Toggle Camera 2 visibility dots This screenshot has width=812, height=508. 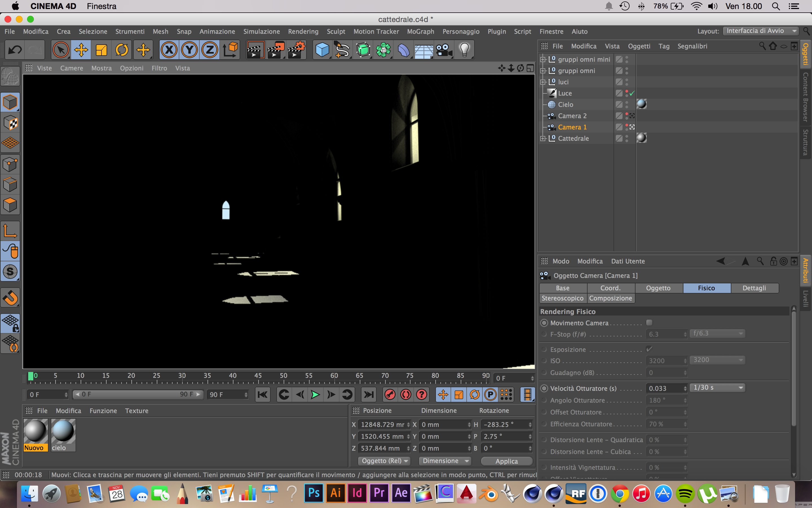click(x=627, y=116)
